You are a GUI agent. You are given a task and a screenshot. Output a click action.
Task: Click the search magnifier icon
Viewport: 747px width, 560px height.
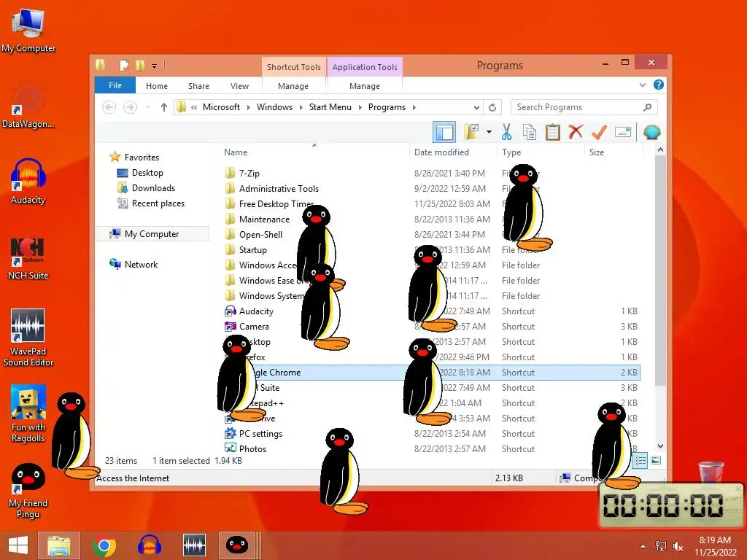coord(647,107)
